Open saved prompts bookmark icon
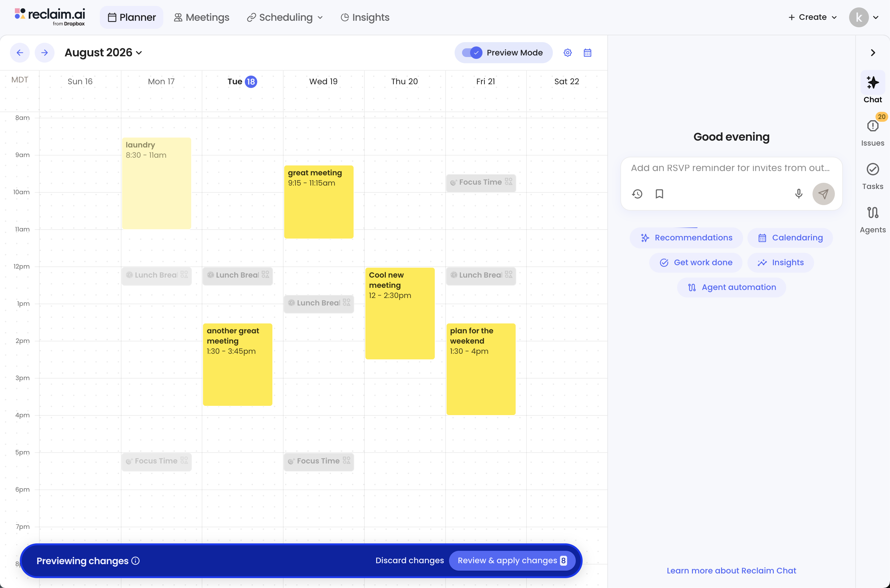Screen dimensions: 890x588 (x=659, y=194)
